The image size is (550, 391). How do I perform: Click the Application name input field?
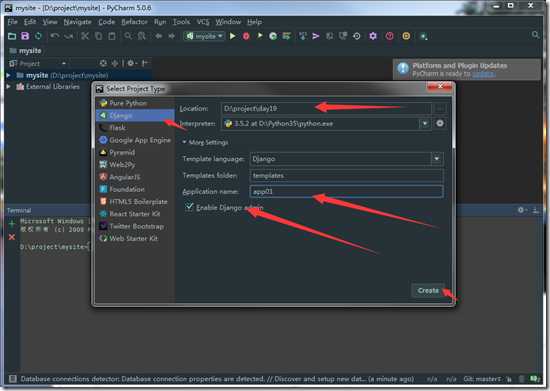[347, 191]
